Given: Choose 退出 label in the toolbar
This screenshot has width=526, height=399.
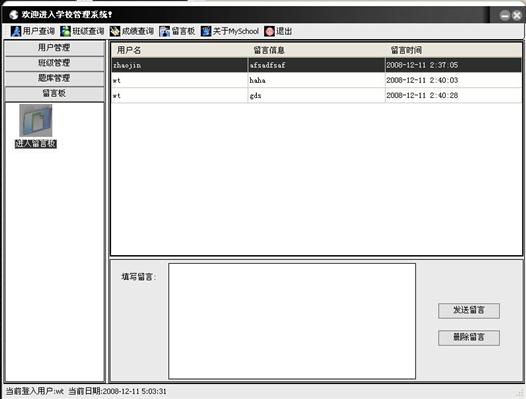Looking at the screenshot, I should click(x=284, y=31).
